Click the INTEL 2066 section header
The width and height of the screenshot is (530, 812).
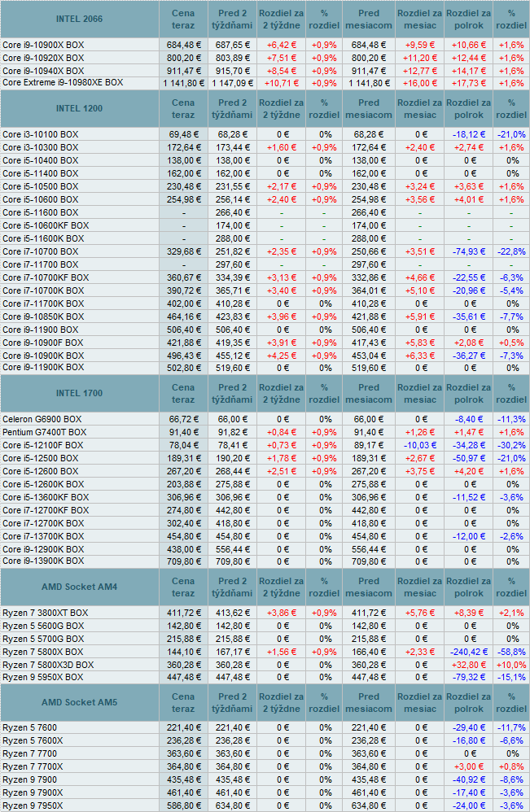tap(79, 20)
